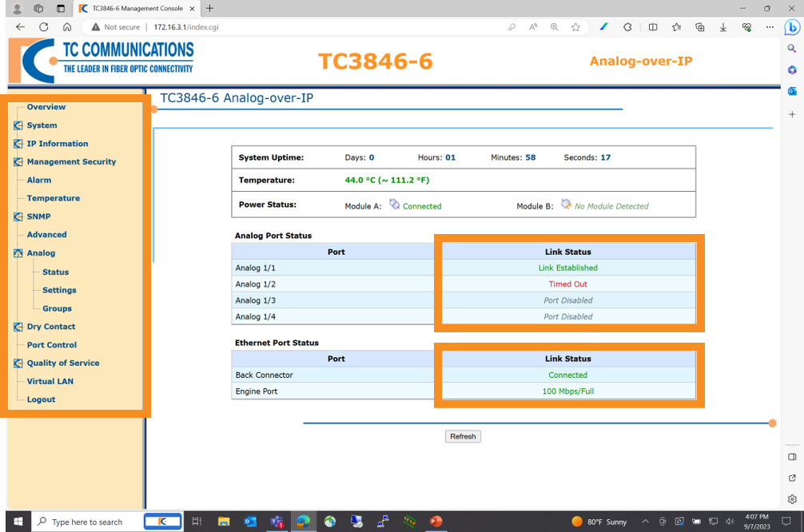Toggle Split screen icon

653,26
